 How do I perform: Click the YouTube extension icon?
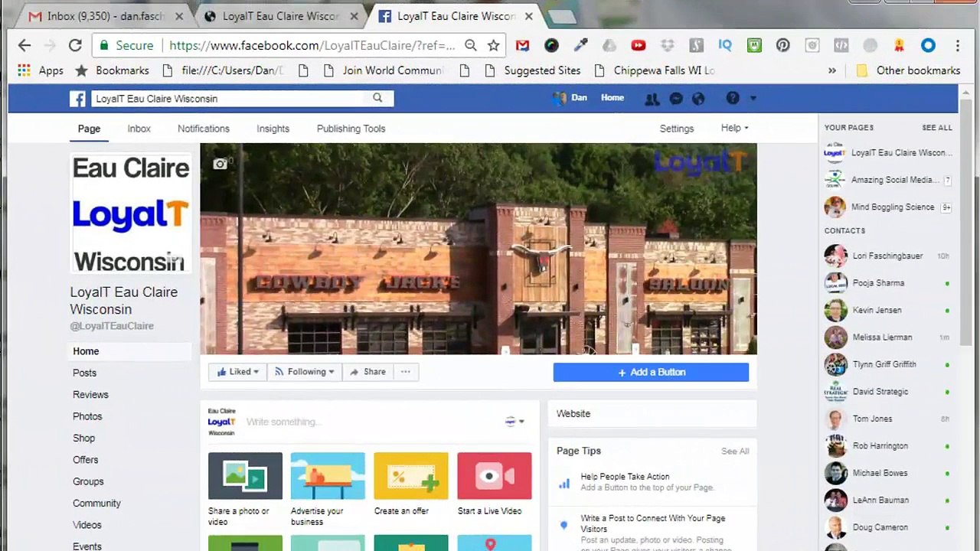click(x=639, y=45)
